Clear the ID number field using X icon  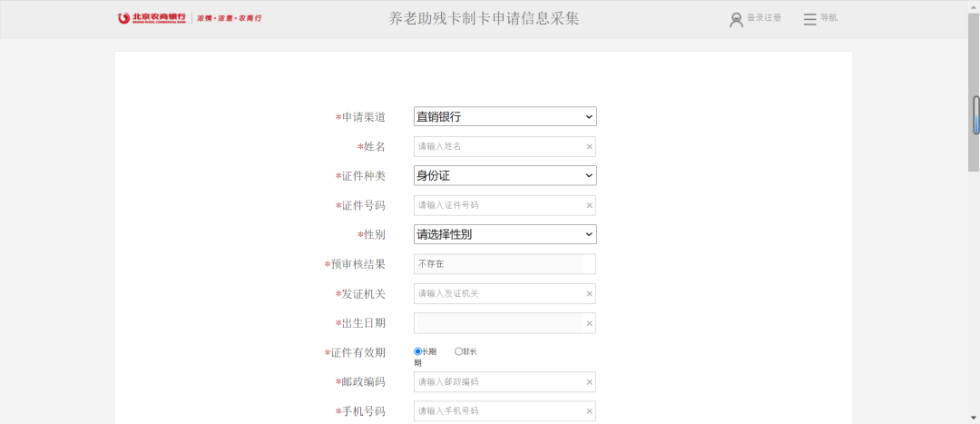pyautogui.click(x=589, y=205)
